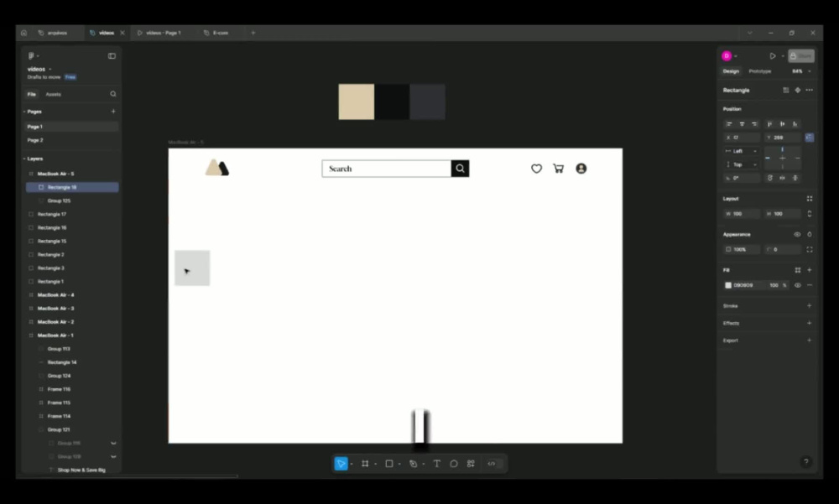Toggle Dev Mode code switch
839x504 pixels.
pyautogui.click(x=494, y=464)
